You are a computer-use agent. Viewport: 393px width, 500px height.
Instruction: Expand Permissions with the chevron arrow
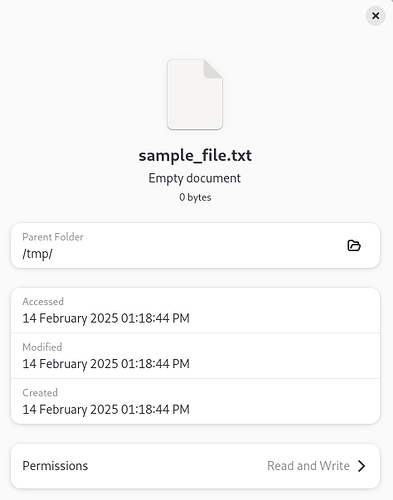click(362, 466)
